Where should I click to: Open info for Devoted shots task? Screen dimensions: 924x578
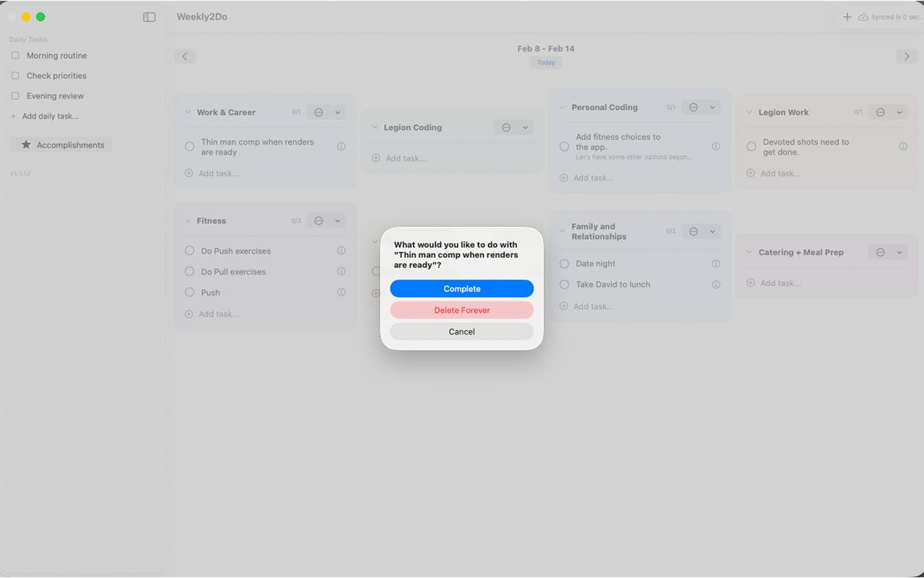pos(903,146)
